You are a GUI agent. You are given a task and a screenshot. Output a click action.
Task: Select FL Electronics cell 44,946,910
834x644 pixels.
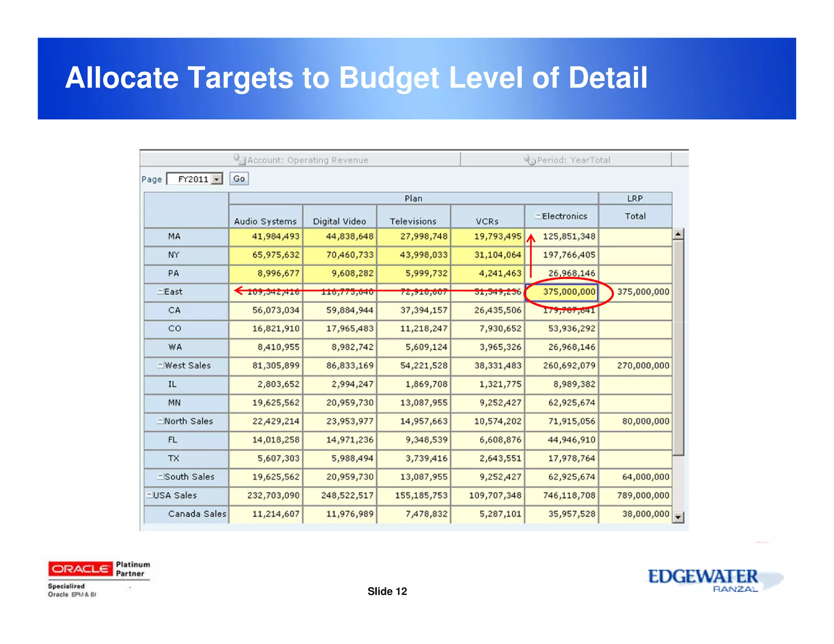coord(562,440)
